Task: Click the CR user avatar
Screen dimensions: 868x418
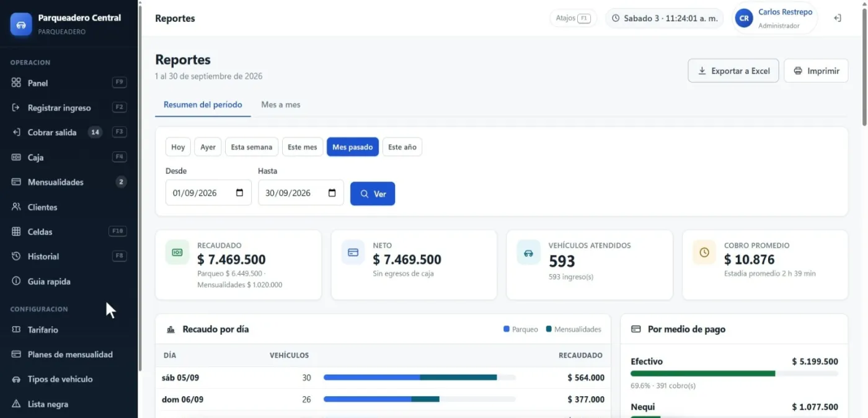Action: point(744,18)
